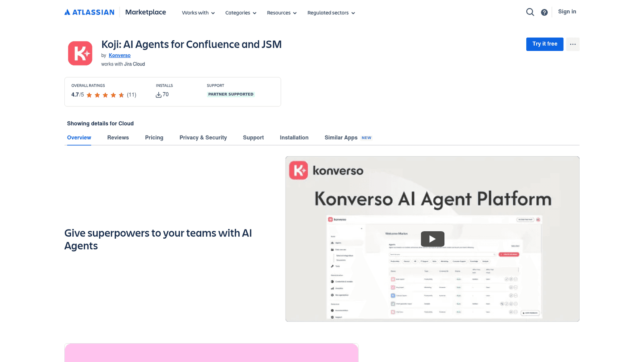Click the Koji: AI Agents app title
Image resolution: width=644 pixels, height=362 pixels.
coord(191,44)
